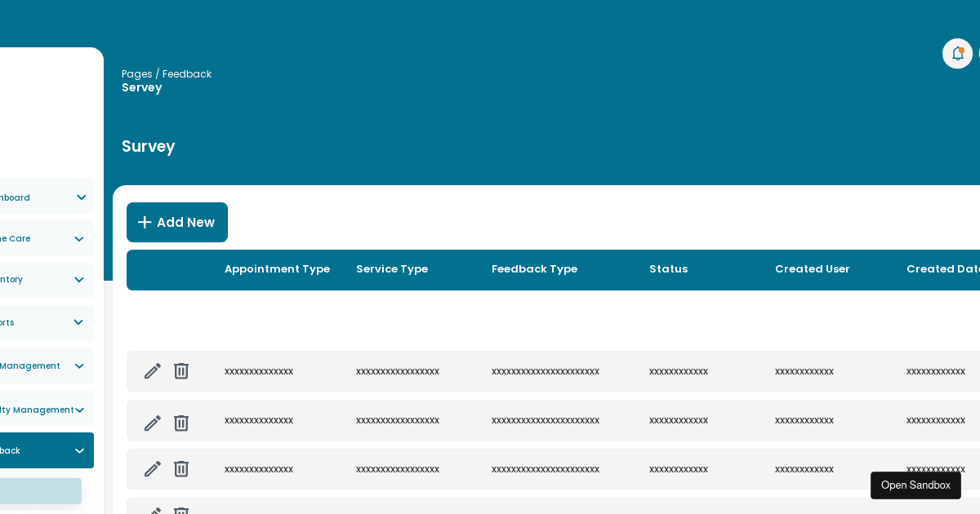Expand the first Management sidebar chevron above Facility Management
The image size is (980, 514).
click(79, 366)
